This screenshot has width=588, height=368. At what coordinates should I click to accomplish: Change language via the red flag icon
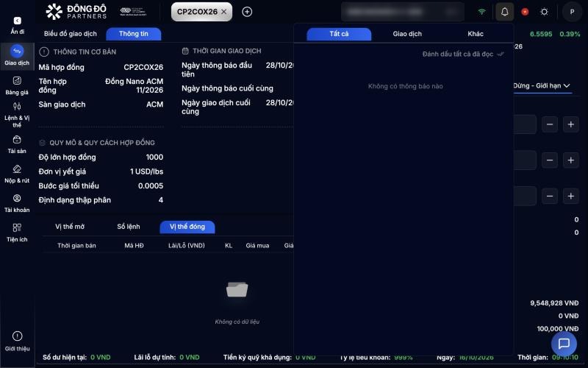click(525, 12)
